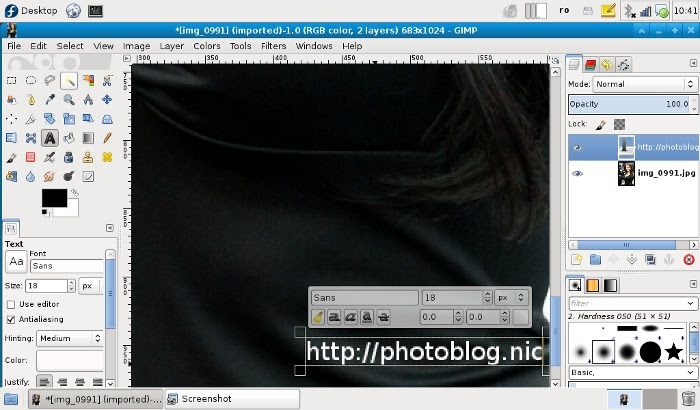Toggle lock pixels brush icon
This screenshot has width=700, height=410.
[x=601, y=125]
